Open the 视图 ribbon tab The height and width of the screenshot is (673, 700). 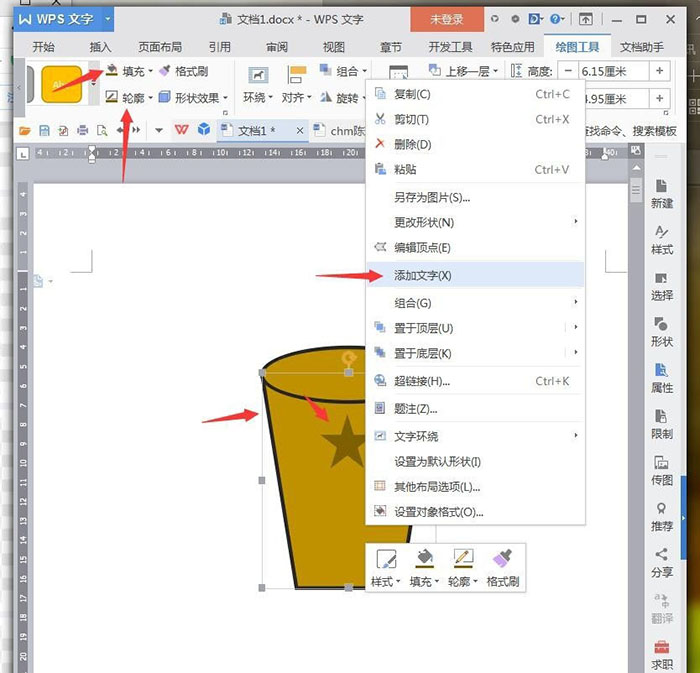tap(333, 47)
